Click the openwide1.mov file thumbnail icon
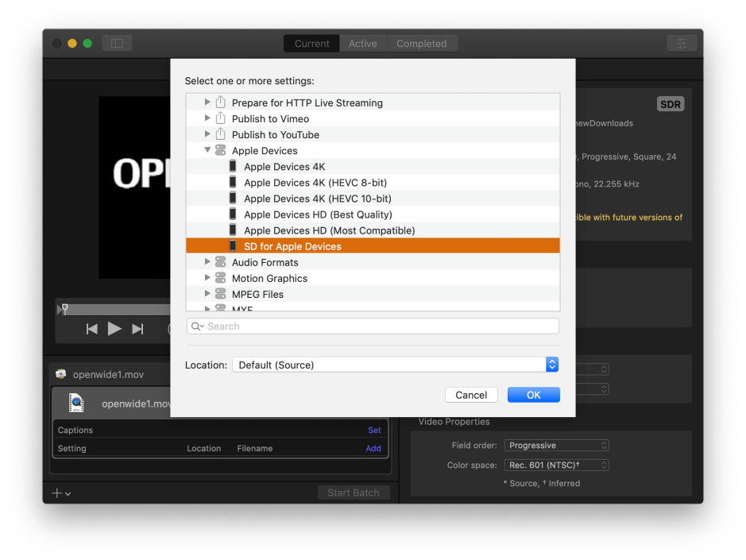 point(76,402)
